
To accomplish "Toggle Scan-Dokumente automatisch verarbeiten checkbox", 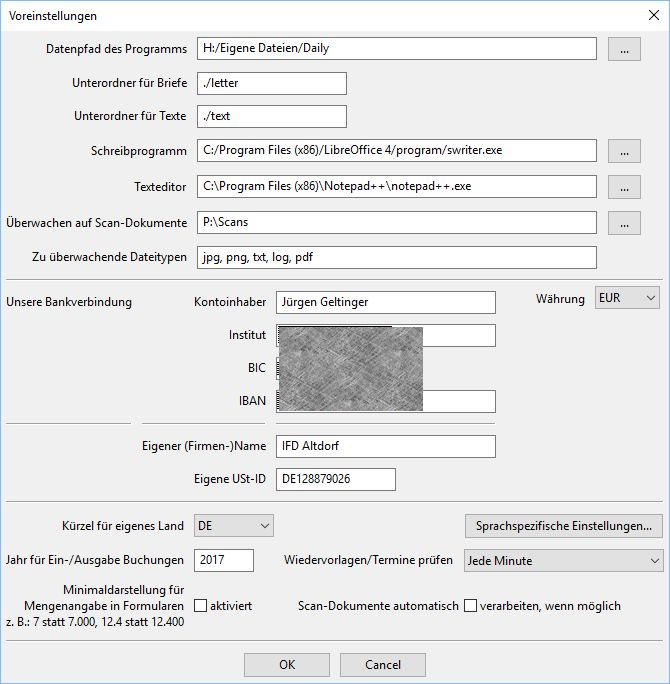I will tap(470, 606).
